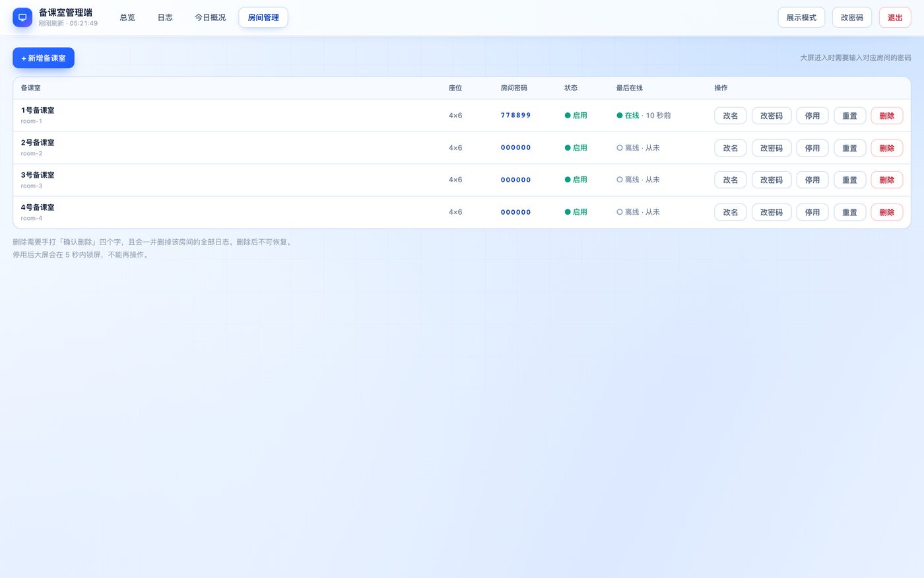Disable 1号备课室 with 停用
Viewport: 924px width, 578px height.
pos(812,116)
